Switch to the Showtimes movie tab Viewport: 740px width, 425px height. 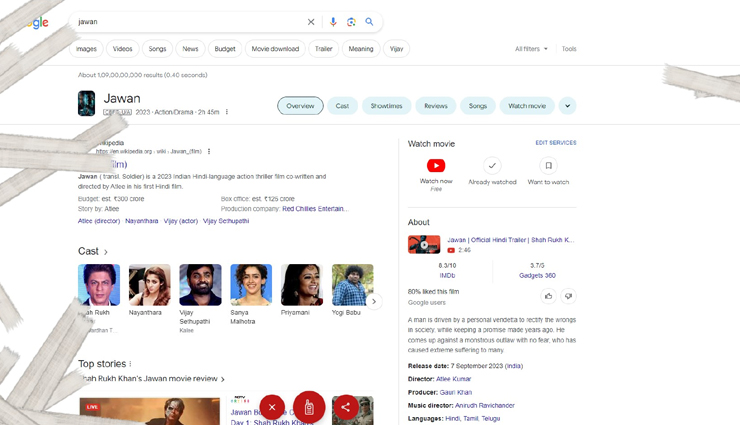387,106
